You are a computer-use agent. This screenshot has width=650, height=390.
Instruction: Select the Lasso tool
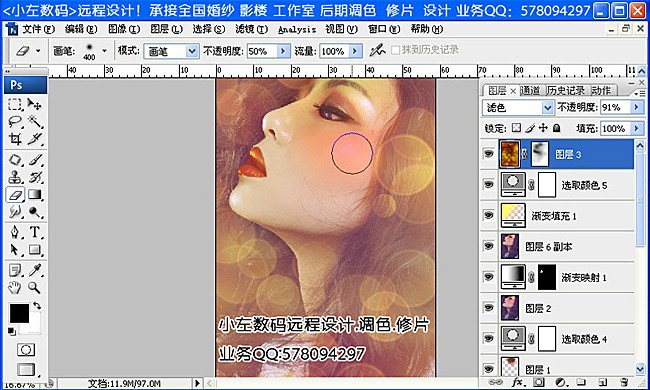pyautogui.click(x=15, y=121)
